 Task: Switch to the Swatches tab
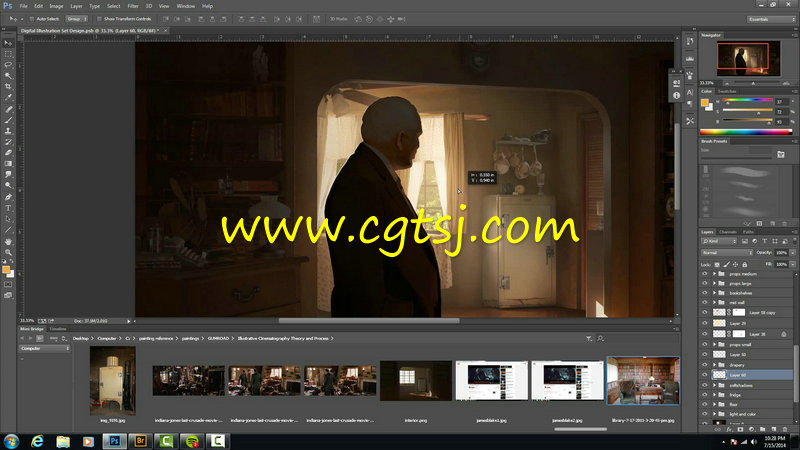(x=727, y=91)
